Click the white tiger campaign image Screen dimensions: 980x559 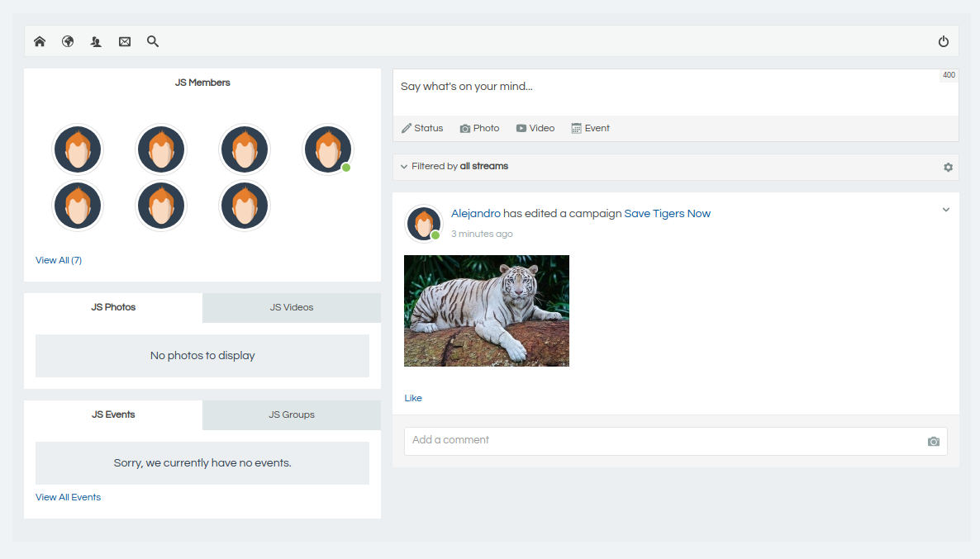click(x=487, y=310)
